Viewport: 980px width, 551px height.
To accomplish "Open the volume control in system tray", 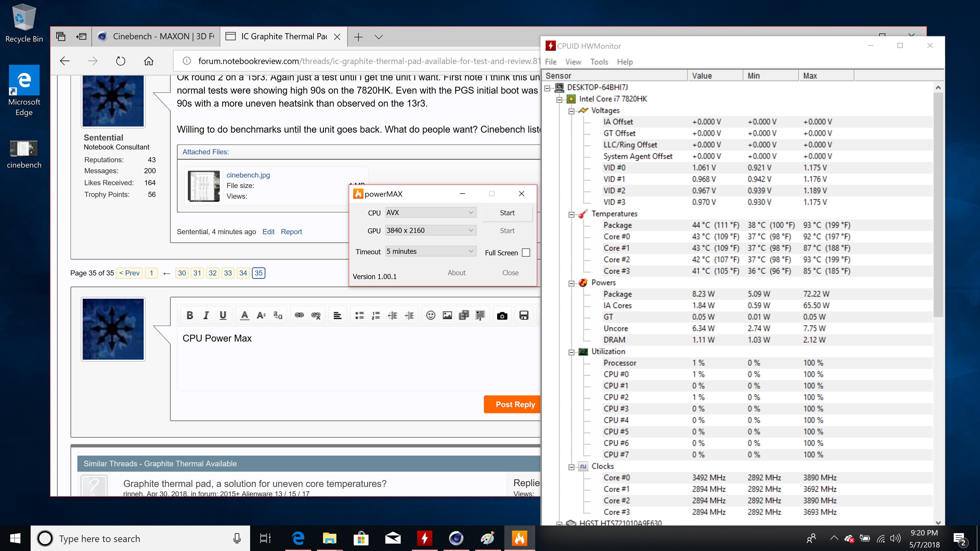I will [x=896, y=538].
